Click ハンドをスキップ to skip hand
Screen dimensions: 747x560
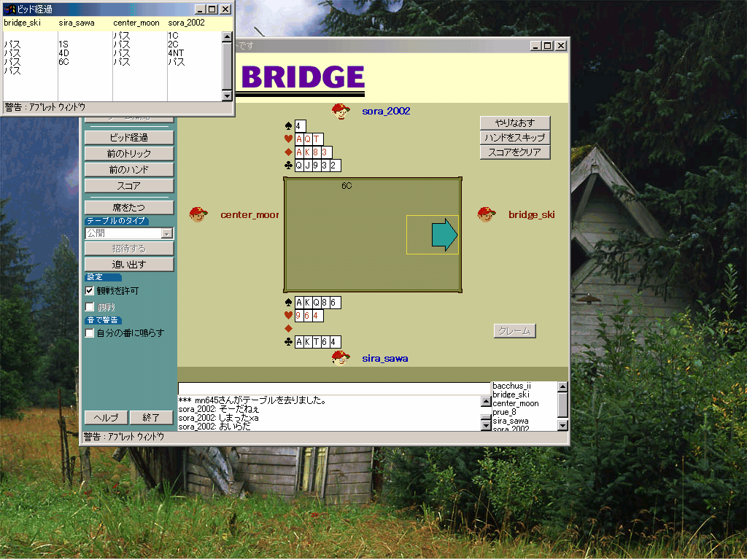515,138
